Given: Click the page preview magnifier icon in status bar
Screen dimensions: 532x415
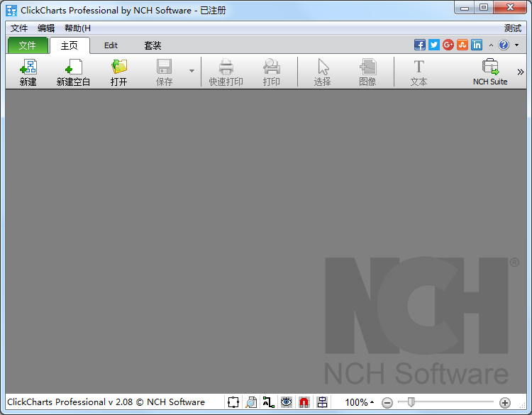Looking at the screenshot, I should point(251,402).
